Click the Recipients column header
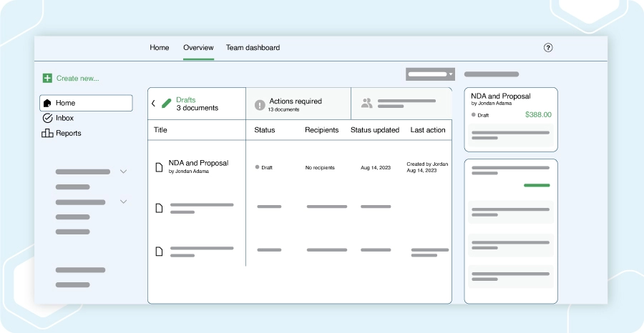 coord(321,130)
